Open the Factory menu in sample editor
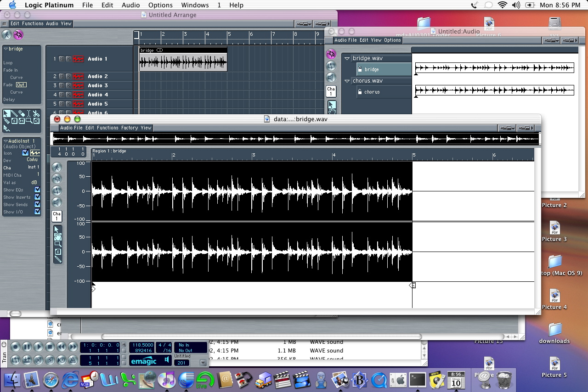 coord(130,128)
